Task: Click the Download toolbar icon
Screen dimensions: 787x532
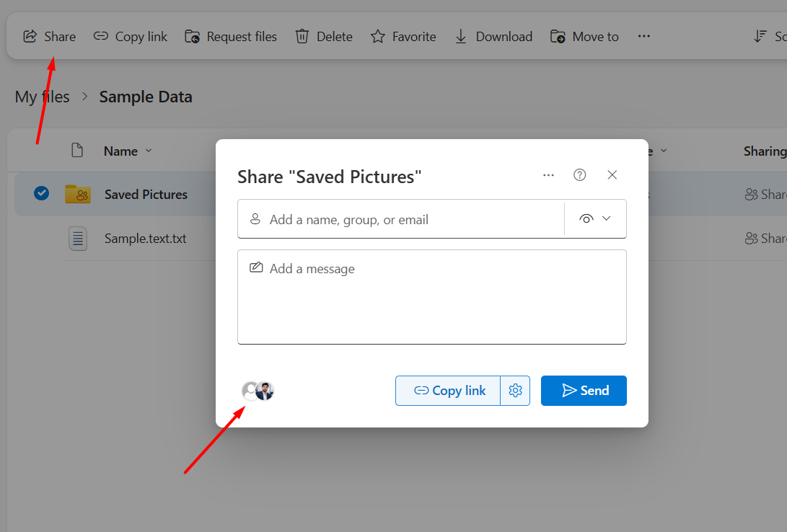Action: pyautogui.click(x=461, y=37)
